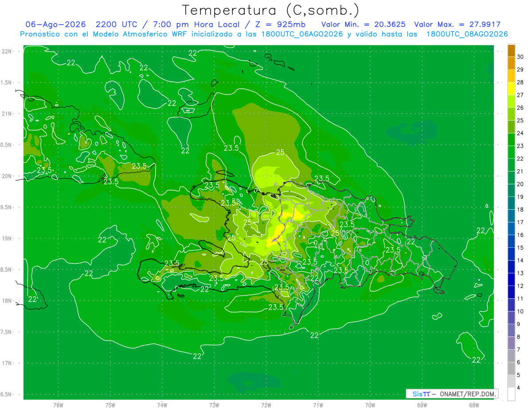Click the teal colorbar band between 18 and 19
Viewport: 532px width, 411px height.
coord(511,204)
